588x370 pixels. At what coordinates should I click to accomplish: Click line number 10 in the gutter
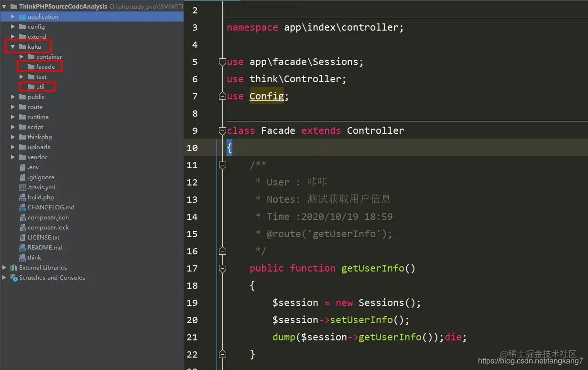click(x=192, y=148)
